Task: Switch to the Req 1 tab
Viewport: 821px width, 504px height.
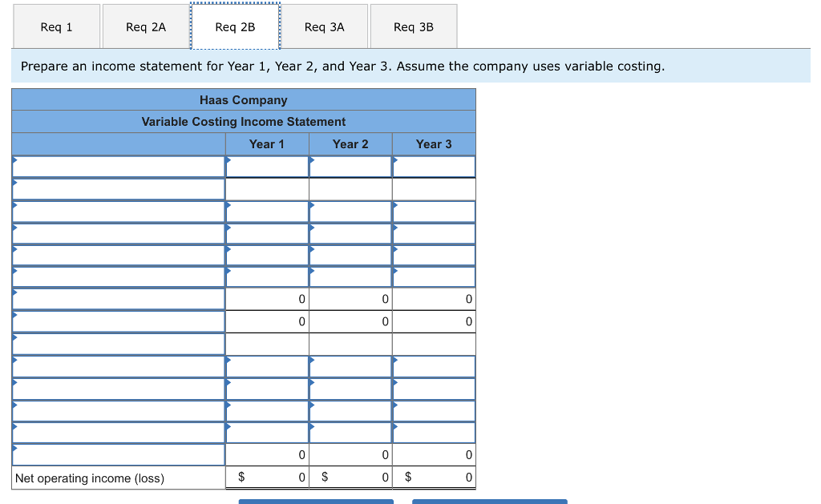Action: point(56,26)
